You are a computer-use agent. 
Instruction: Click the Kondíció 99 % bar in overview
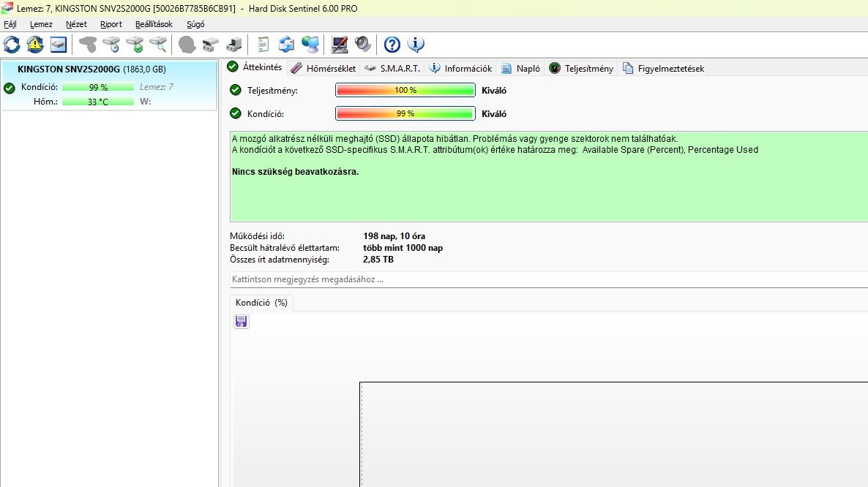click(x=405, y=113)
